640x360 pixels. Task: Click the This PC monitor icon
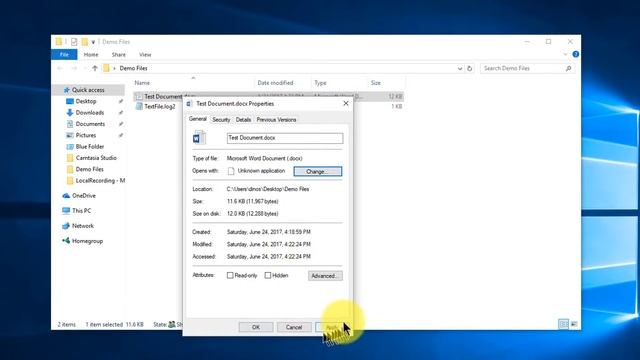pos(66,211)
